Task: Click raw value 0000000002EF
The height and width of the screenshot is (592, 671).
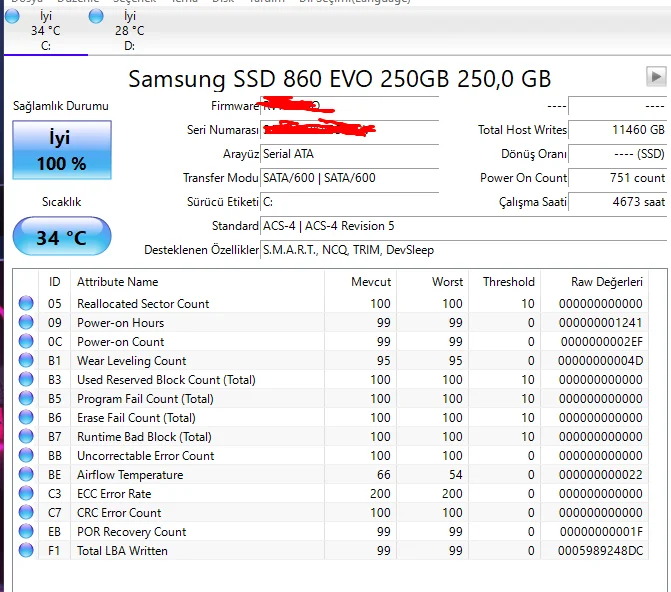Action: point(602,342)
